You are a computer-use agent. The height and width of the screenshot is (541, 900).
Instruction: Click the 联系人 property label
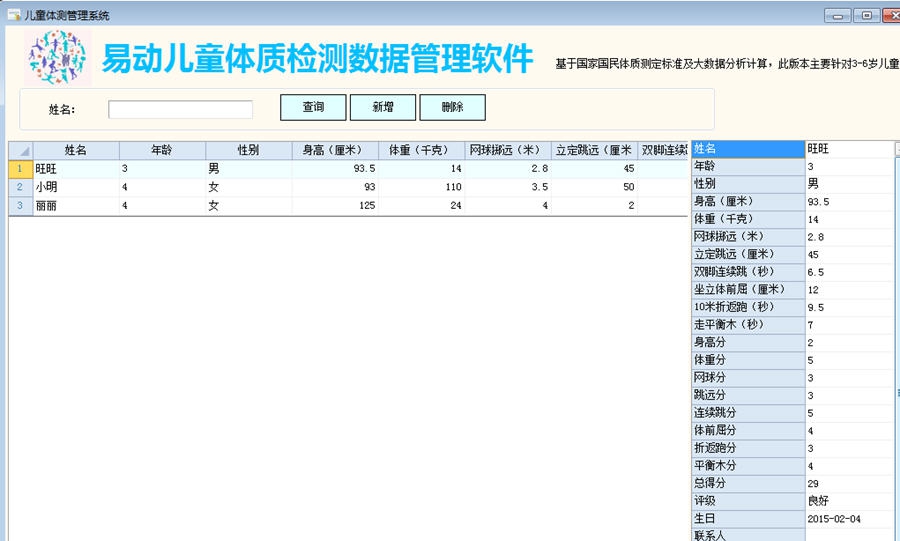click(x=748, y=535)
